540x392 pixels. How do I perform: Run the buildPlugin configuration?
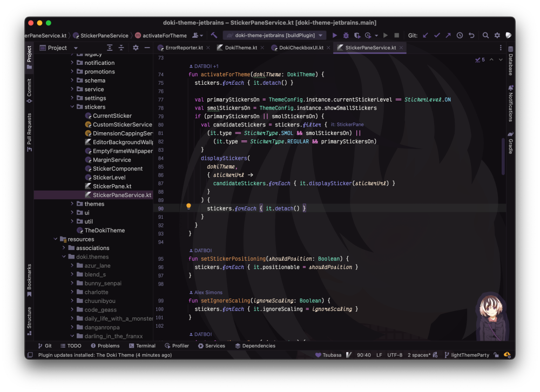pyautogui.click(x=335, y=35)
